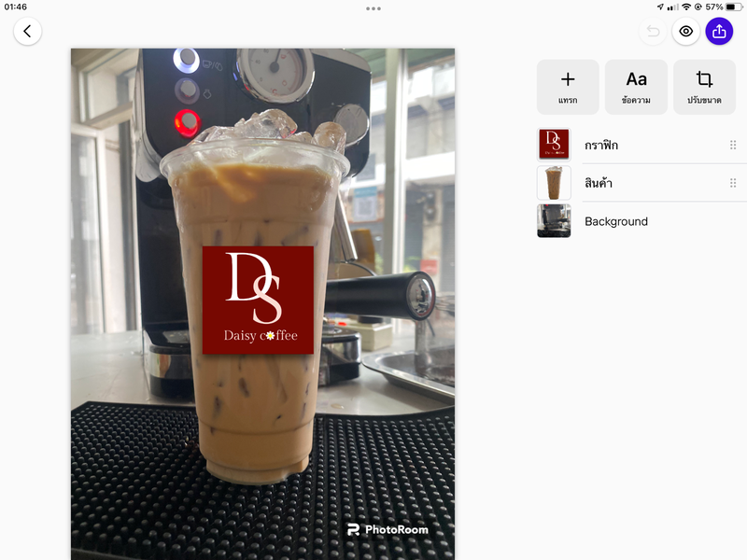
Task: Choose the กราฟิก layer label
Action: pyautogui.click(x=601, y=146)
